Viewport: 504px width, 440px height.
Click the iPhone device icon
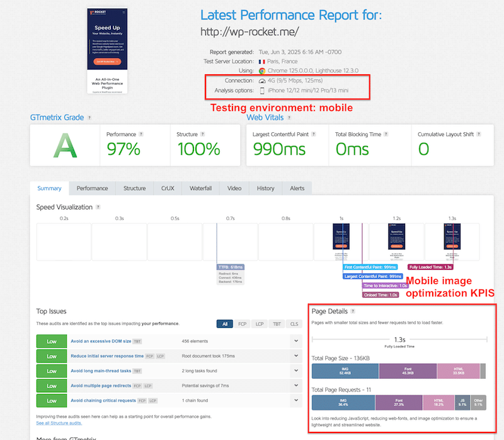[262, 91]
